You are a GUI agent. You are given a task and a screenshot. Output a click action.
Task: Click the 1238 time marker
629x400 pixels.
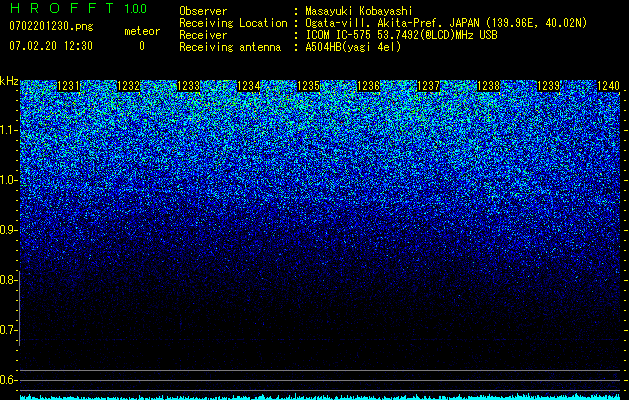pos(489,86)
